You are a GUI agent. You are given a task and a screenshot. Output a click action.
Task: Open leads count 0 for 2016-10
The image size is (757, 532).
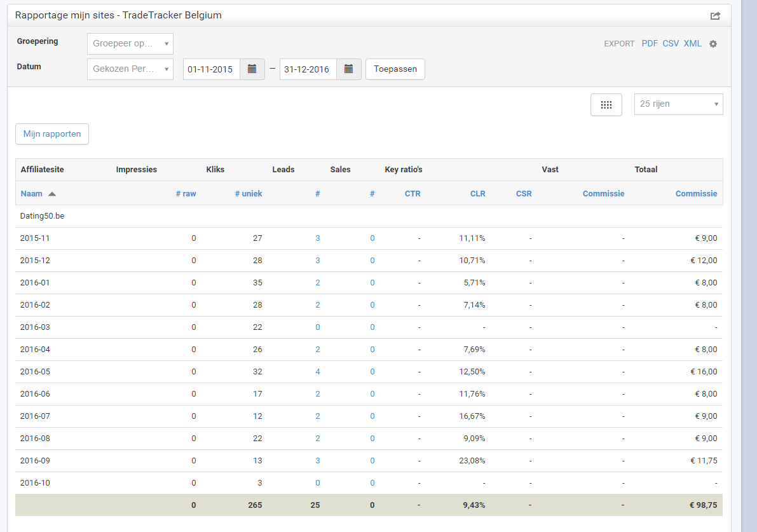pyautogui.click(x=318, y=482)
